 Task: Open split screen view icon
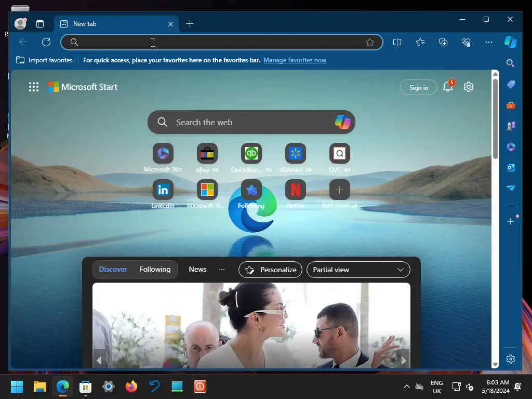(x=397, y=42)
